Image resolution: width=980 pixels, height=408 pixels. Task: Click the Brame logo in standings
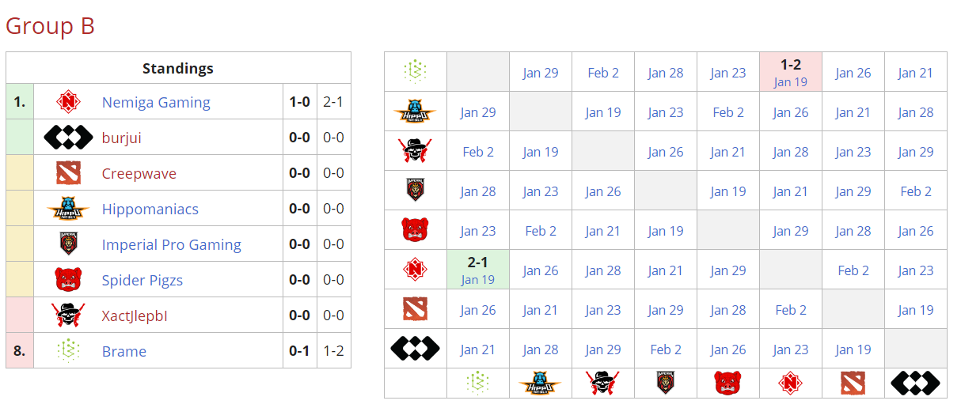[68, 351]
